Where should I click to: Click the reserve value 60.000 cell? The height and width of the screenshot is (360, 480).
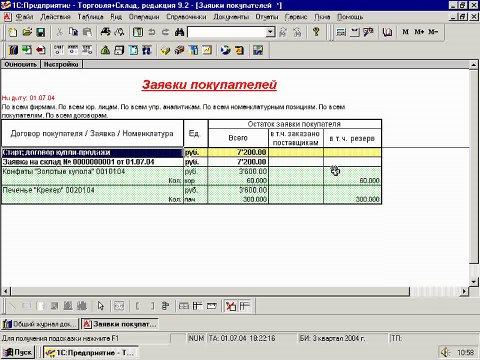pos(353,180)
